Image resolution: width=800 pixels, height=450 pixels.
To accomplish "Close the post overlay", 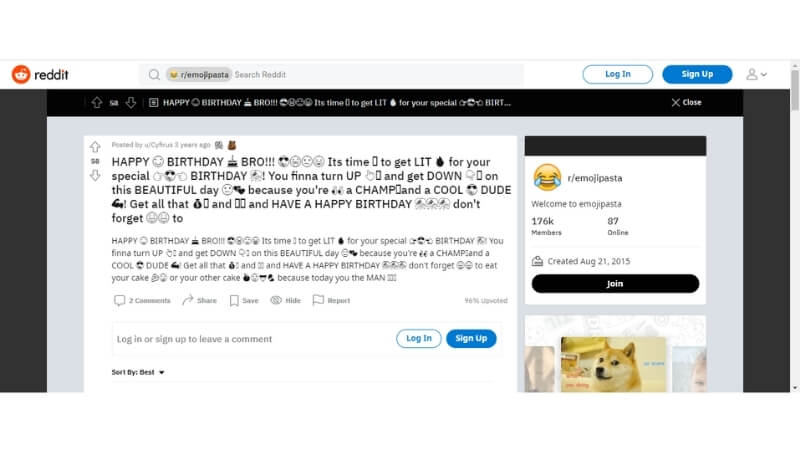I will pyautogui.click(x=686, y=103).
